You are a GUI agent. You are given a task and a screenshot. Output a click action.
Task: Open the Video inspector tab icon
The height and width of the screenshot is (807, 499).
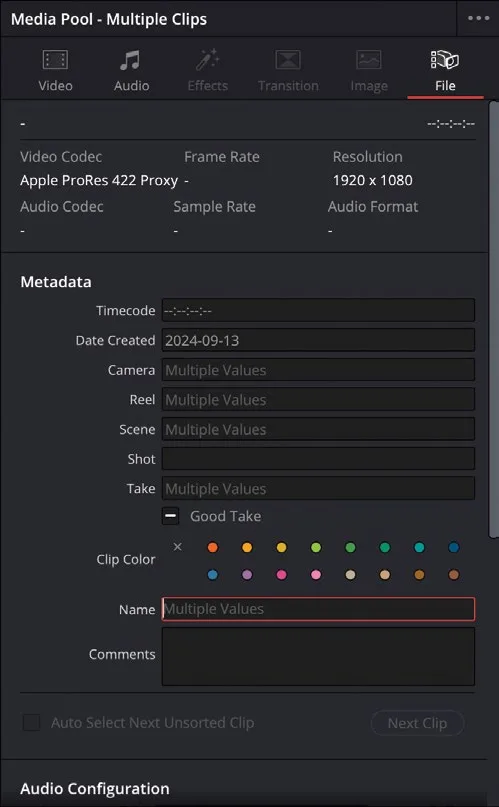click(x=55, y=60)
